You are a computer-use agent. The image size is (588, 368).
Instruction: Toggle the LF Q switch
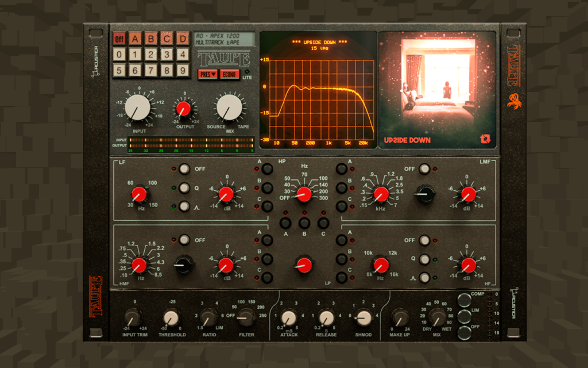click(x=184, y=188)
